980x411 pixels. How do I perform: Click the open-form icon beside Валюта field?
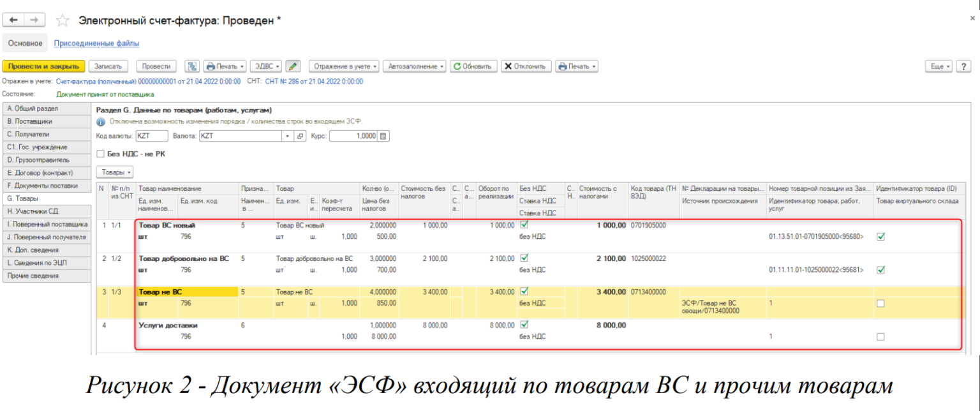[x=301, y=136]
